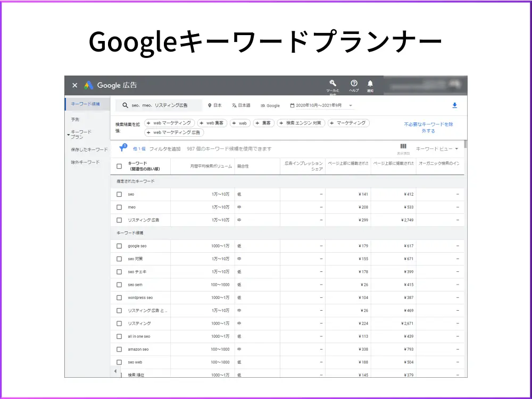532x399 pixels.
Task: Download keyword results with the blue arrow icon
Action: click(454, 105)
